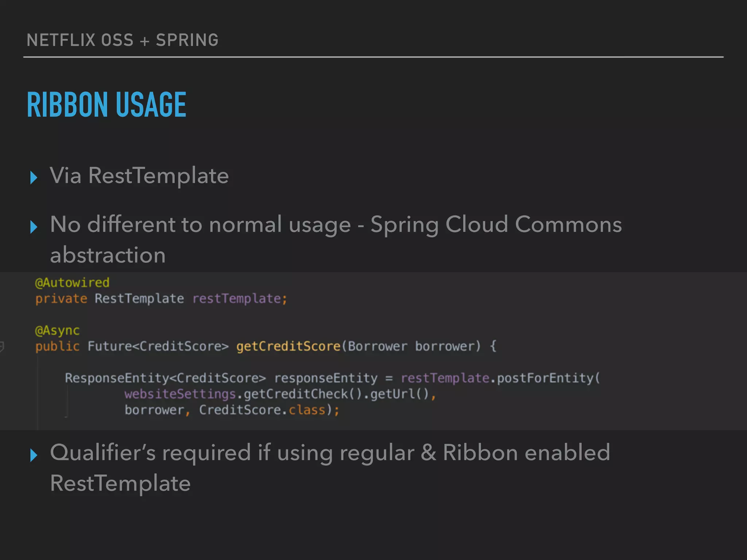Click the Spring Cloud Commons phrase

click(x=496, y=224)
